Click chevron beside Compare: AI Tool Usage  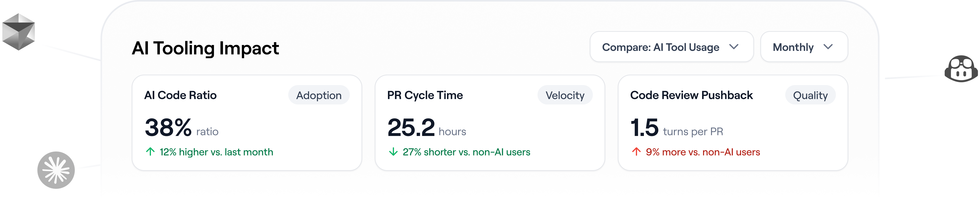point(734,47)
